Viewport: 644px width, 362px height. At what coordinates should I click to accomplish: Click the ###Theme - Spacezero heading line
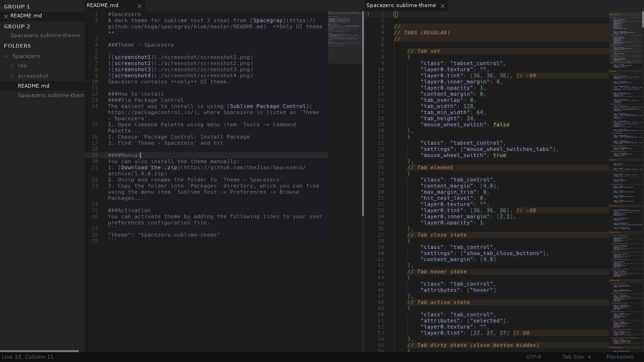coord(141,45)
